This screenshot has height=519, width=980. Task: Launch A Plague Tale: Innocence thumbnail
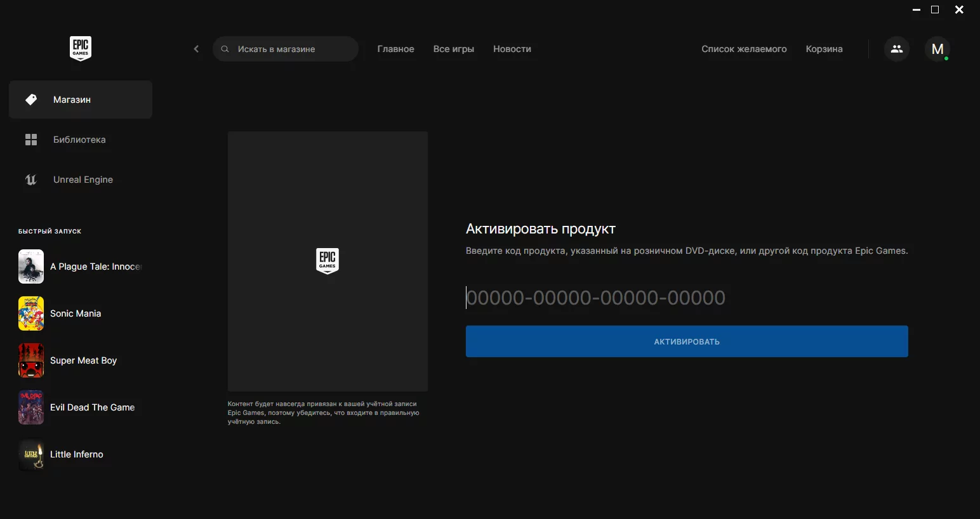click(31, 266)
